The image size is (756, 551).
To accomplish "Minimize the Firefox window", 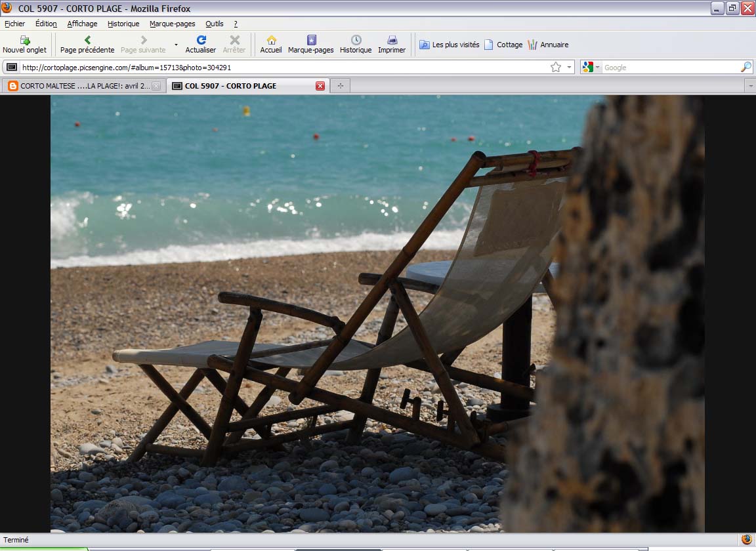I will coord(717,8).
